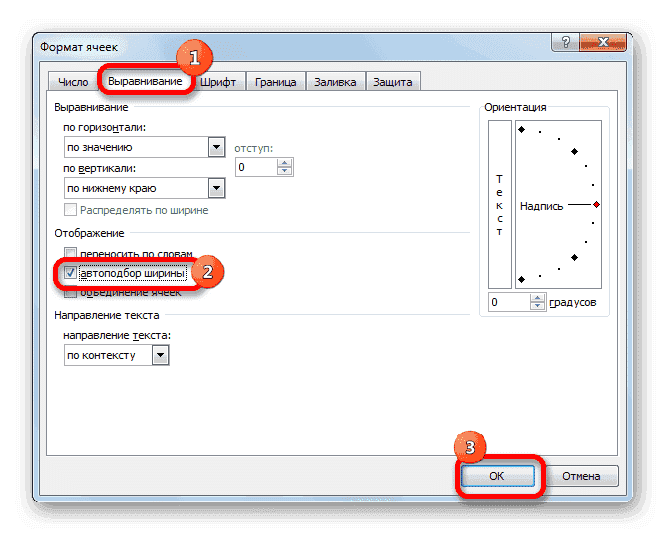The image size is (666, 535).
Task: Increase отступ with the up arrow
Action: [284, 163]
